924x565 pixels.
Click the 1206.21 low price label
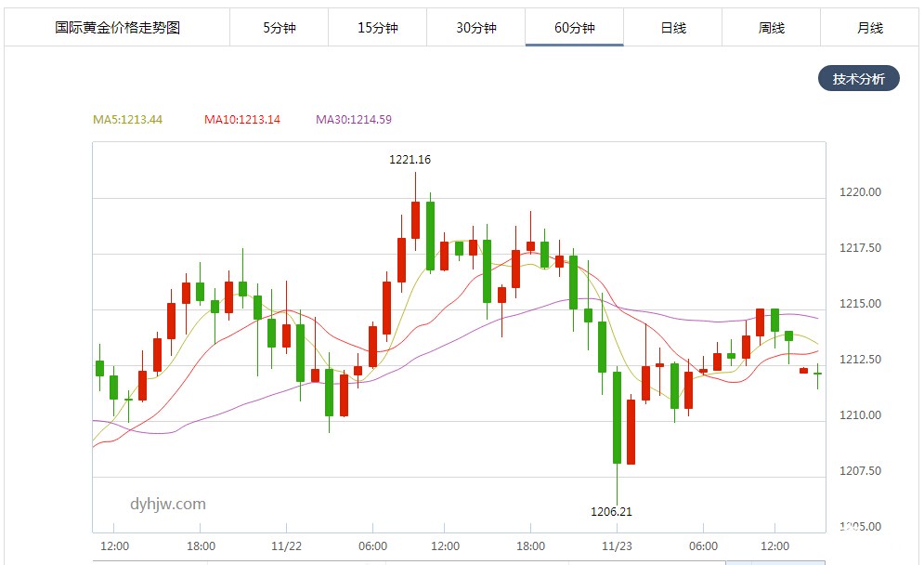611,511
